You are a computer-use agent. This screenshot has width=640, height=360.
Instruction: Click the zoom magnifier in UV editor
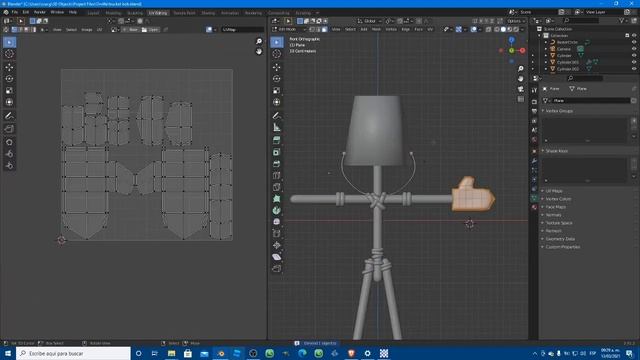tap(259, 41)
